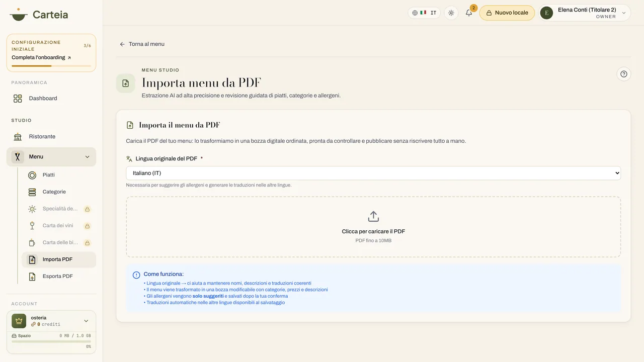This screenshot has height=362, width=644.
Task: Select Piatti in the Menu submenu
Action: click(59, 175)
